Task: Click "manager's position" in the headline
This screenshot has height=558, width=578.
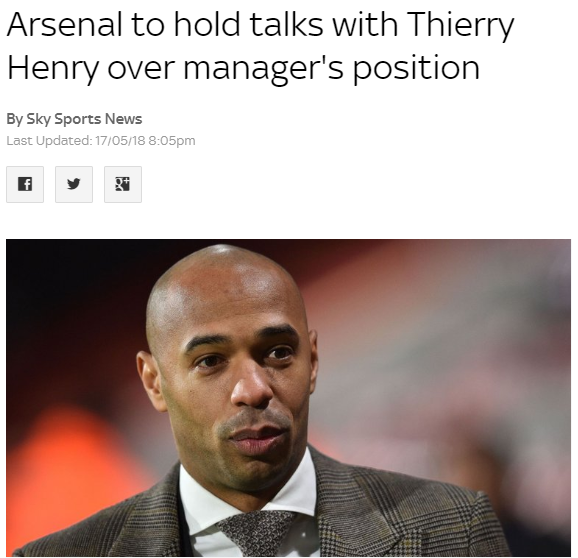Action: [332, 68]
